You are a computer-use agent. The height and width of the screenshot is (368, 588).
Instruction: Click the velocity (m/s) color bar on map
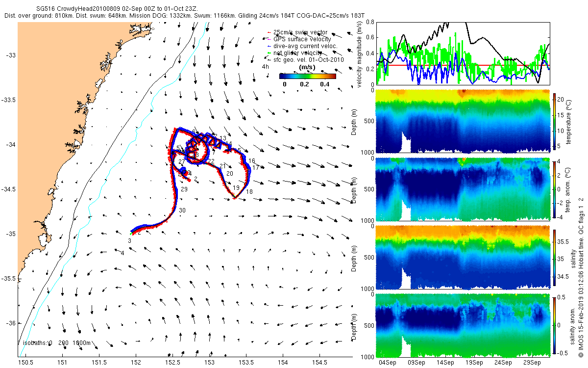pos(308,76)
